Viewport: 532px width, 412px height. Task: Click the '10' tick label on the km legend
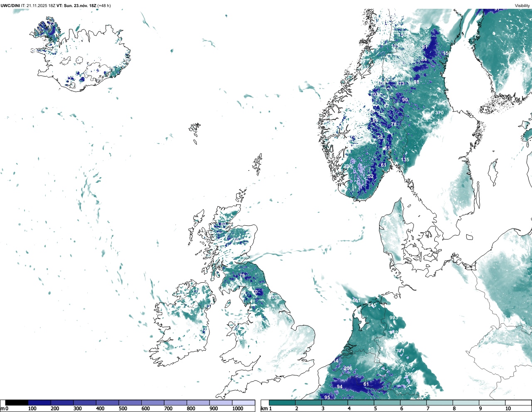pos(508,409)
